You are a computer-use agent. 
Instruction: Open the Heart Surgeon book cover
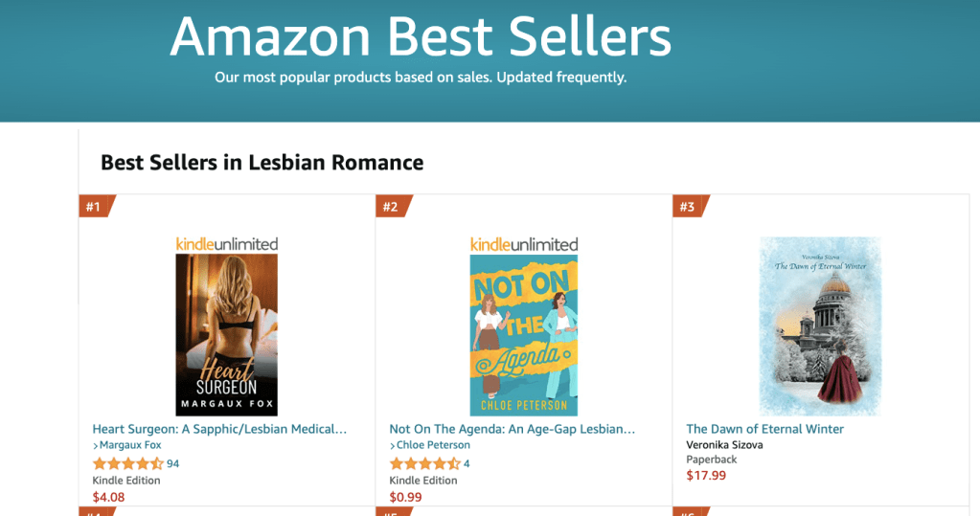pyautogui.click(x=227, y=334)
